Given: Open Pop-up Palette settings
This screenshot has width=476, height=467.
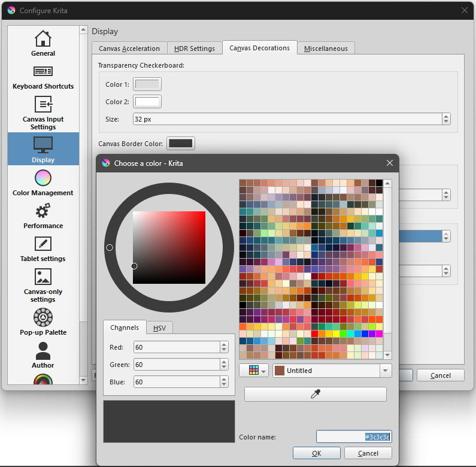Looking at the screenshot, I should click(x=43, y=322).
